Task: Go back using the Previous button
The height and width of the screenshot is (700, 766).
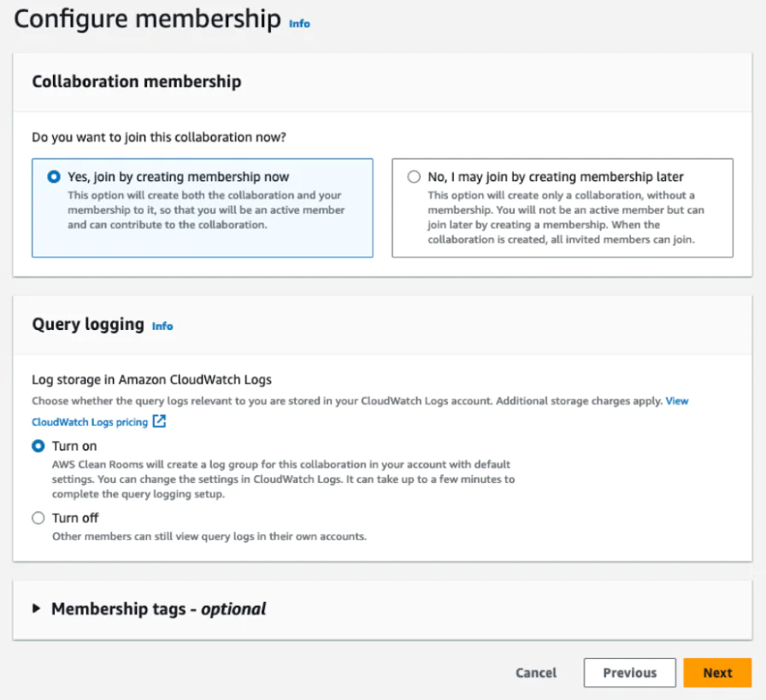Action: pyautogui.click(x=629, y=673)
